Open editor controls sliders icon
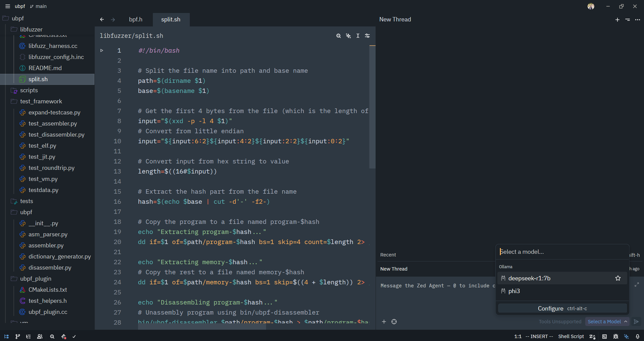644x341 pixels. pyautogui.click(x=367, y=36)
